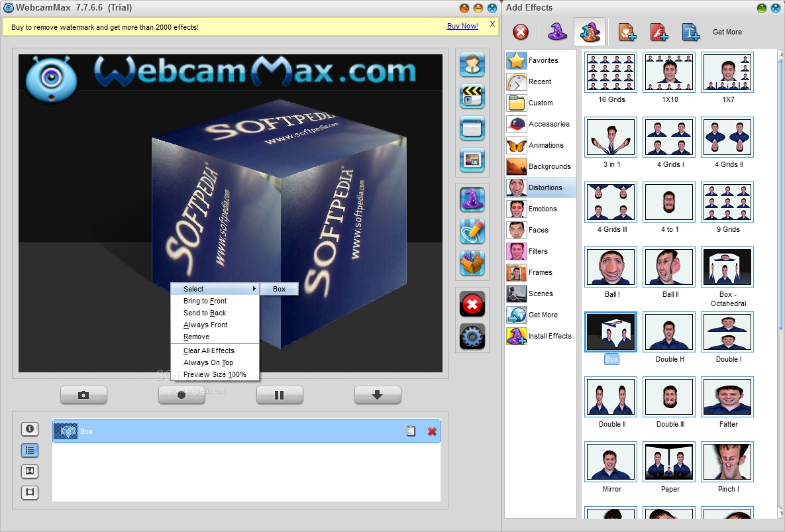Open the Select submenu
The image size is (785, 532).
[x=215, y=289]
